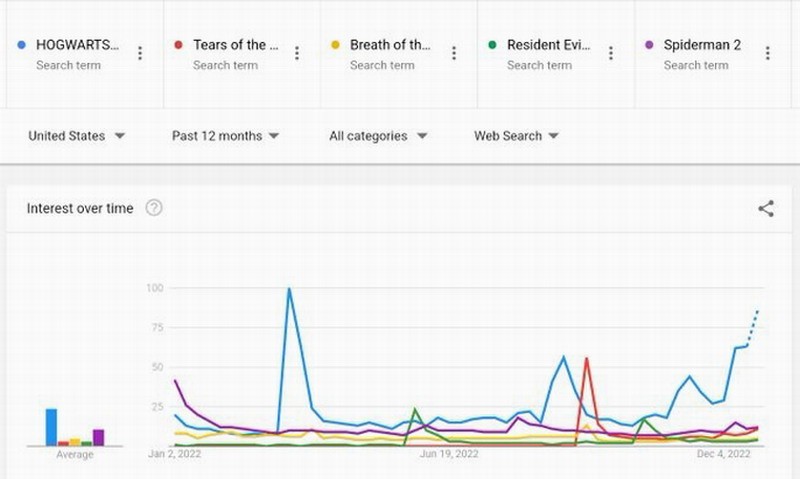This screenshot has width=800, height=479.
Task: Open three-dot menu for Resident Evil term
Action: pyautogui.click(x=611, y=53)
